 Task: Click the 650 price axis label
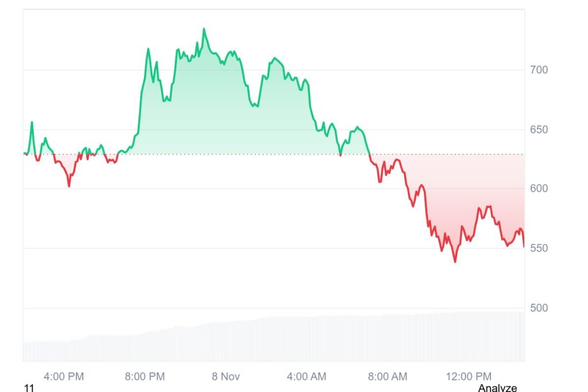coord(540,130)
